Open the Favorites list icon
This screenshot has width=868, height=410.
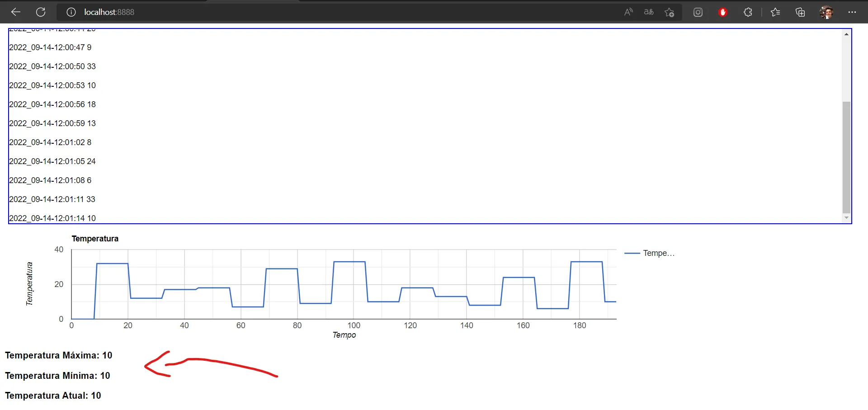pyautogui.click(x=775, y=12)
